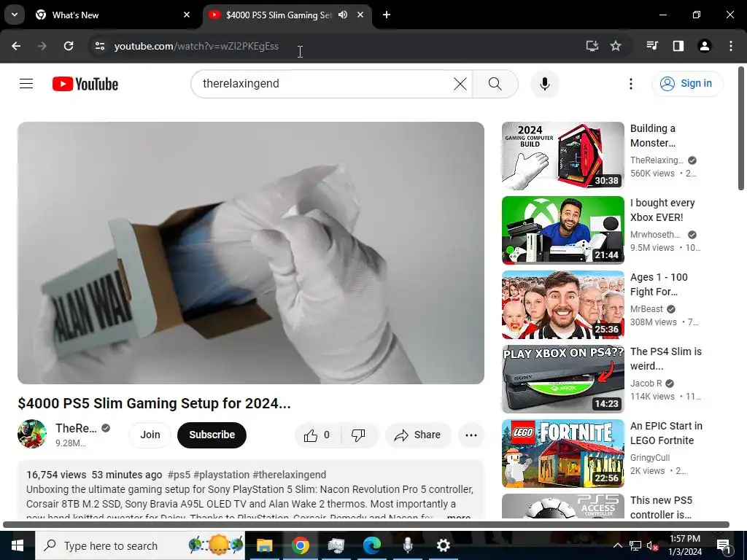Open 'The PS4 Slim is weird...' title

[665, 359]
